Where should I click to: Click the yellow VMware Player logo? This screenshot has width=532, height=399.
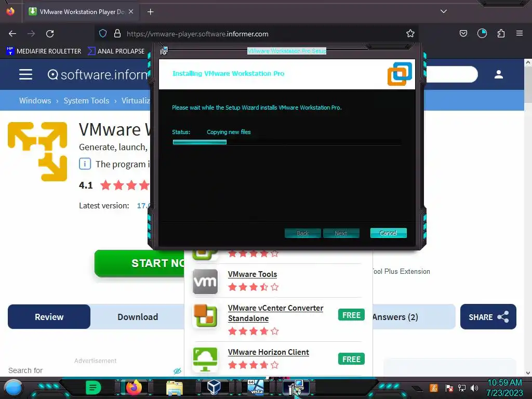coord(37,152)
